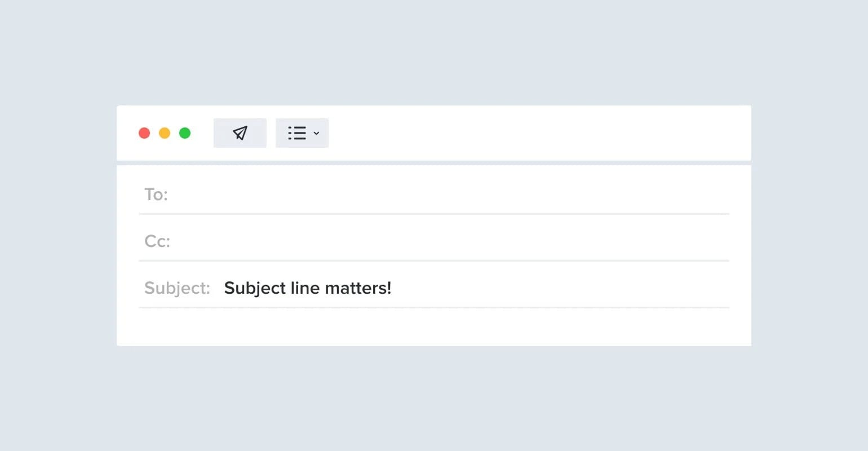This screenshot has width=868, height=451.
Task: Click the 'Subject:' field label
Action: click(177, 288)
